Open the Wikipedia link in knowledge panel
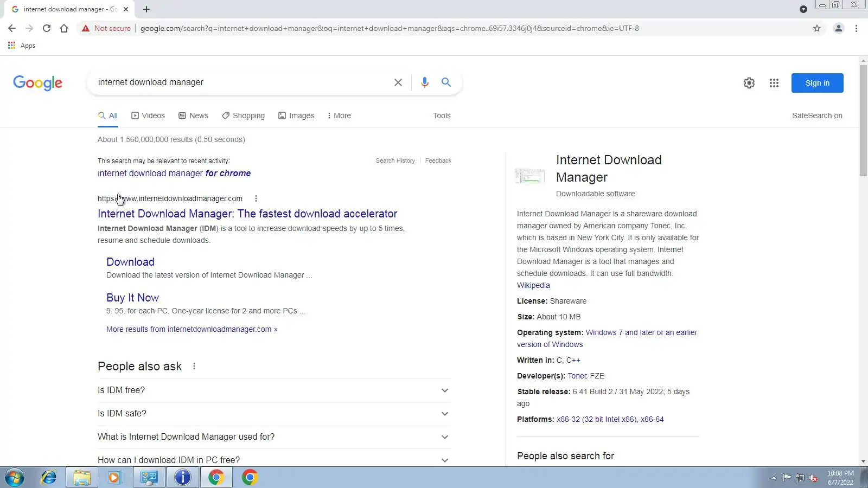868x488 pixels. tap(533, 285)
